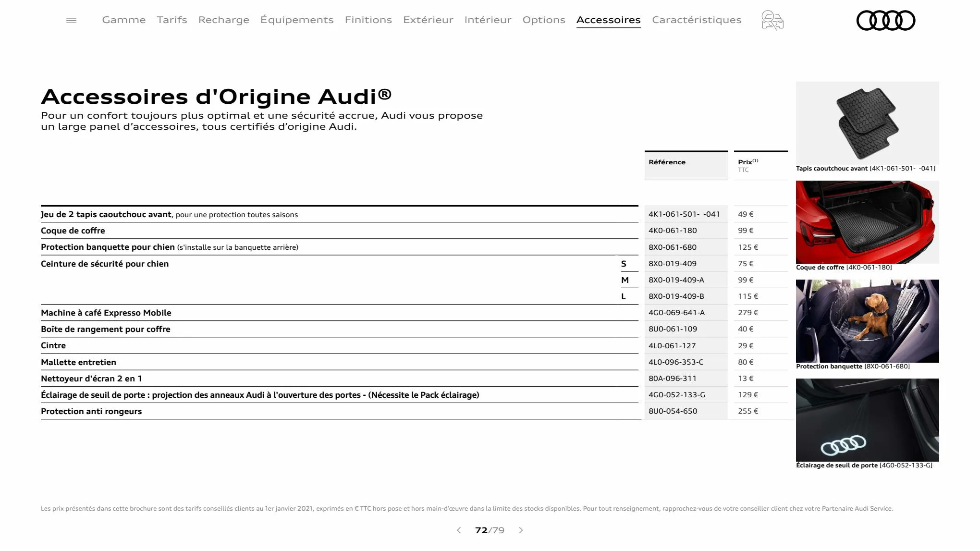Go to previous page arrow
Screen dimensions: 980x551
point(459,530)
